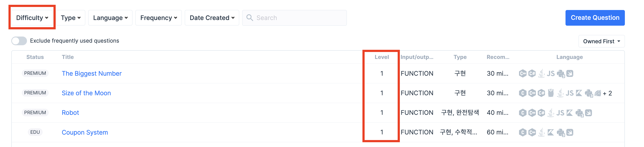Click the Title column header
The width and height of the screenshot is (644, 147).
click(x=68, y=57)
